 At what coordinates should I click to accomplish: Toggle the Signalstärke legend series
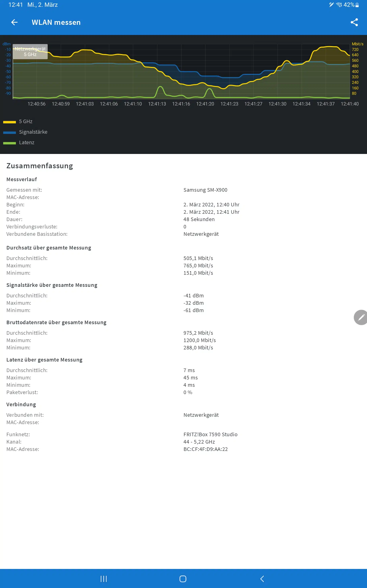33,132
